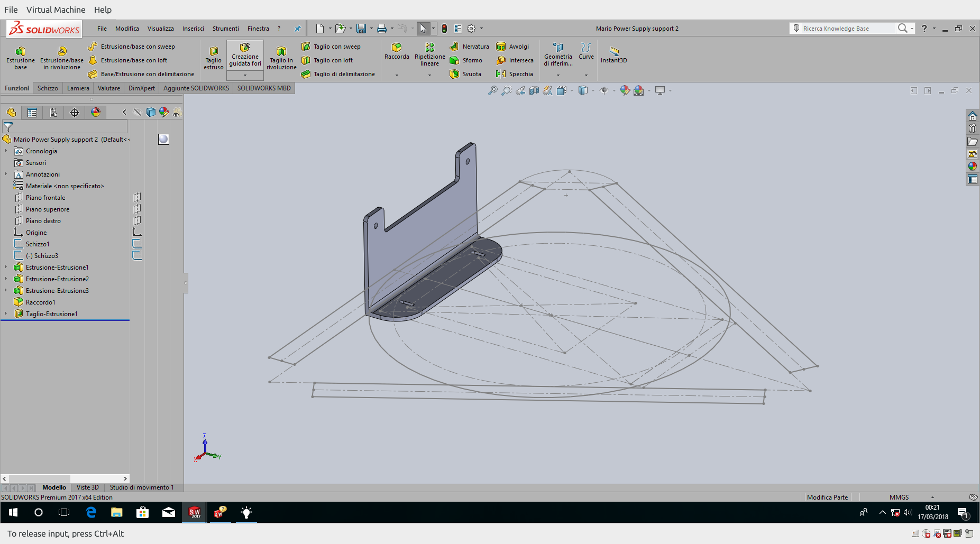Zoom to fit the model view
This screenshot has height=544, width=980.
tap(492, 90)
